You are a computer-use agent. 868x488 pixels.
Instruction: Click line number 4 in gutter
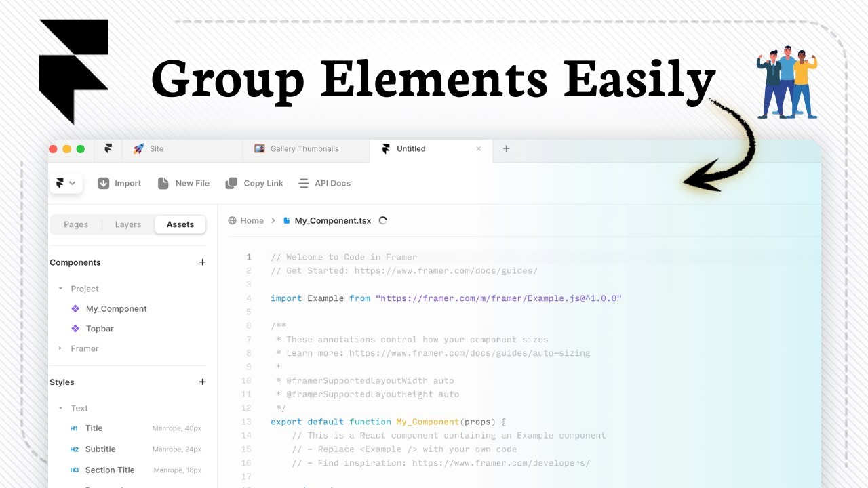tap(249, 298)
